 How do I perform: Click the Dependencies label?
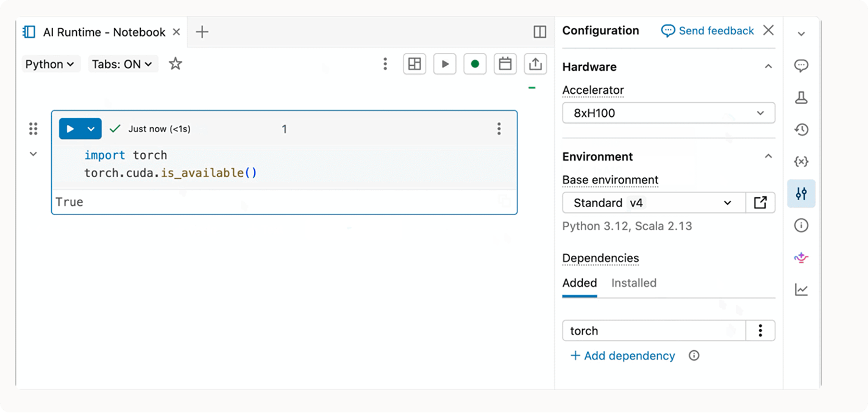pos(600,258)
